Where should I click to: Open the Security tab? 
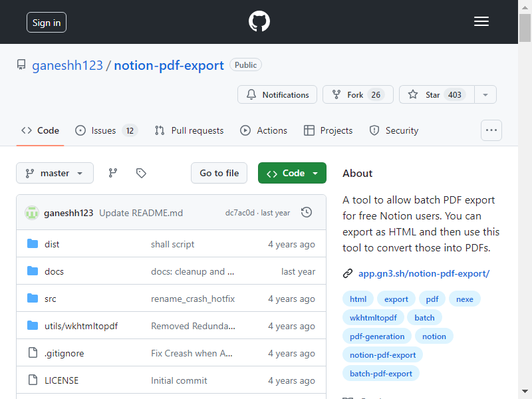coord(394,130)
